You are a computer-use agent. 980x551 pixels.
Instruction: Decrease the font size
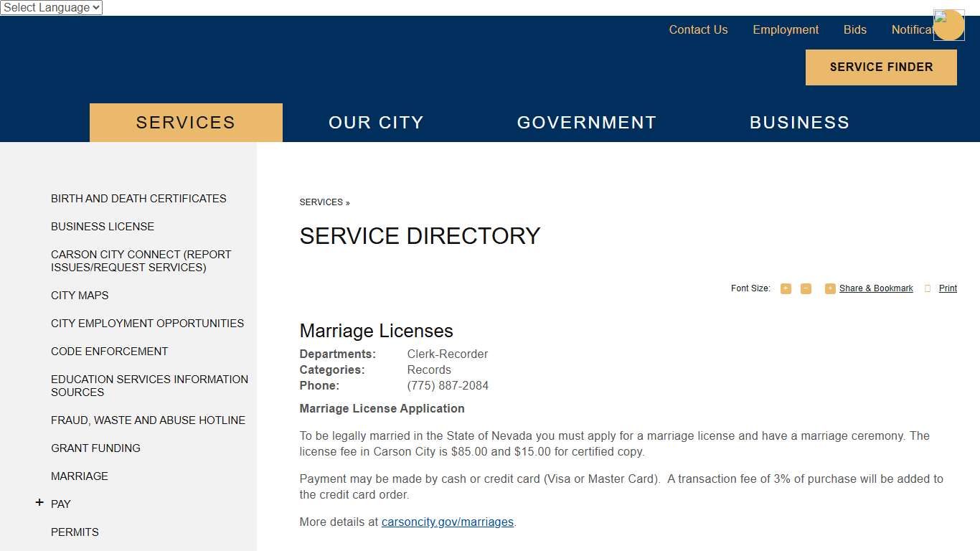point(806,288)
